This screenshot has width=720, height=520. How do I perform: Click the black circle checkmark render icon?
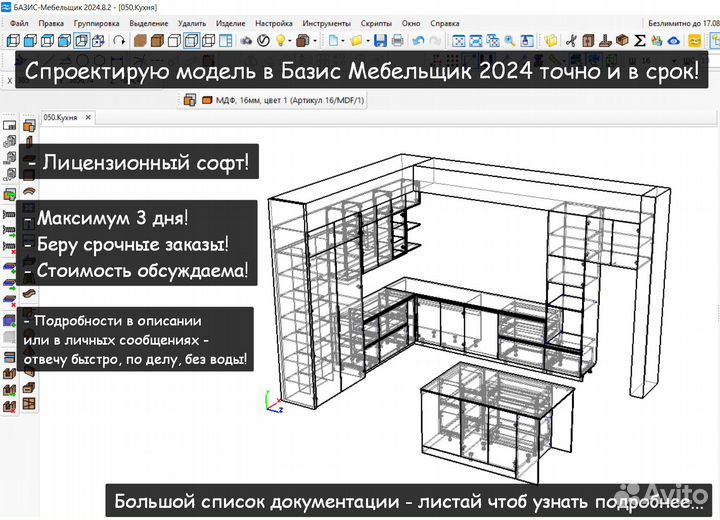pyautogui.click(x=263, y=41)
